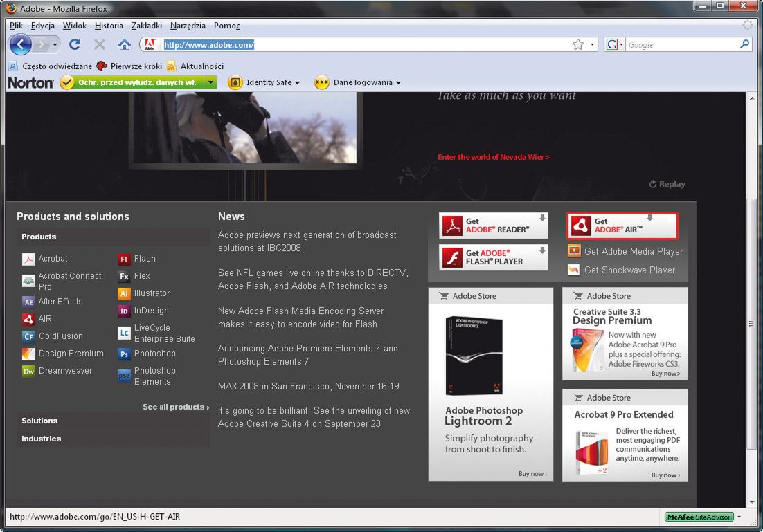Viewport: 763px width, 532px height.
Task: Click the AIR product icon
Action: point(28,320)
